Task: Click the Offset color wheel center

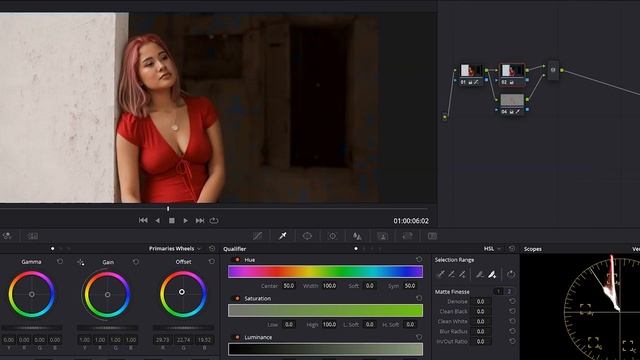Action: (x=183, y=293)
